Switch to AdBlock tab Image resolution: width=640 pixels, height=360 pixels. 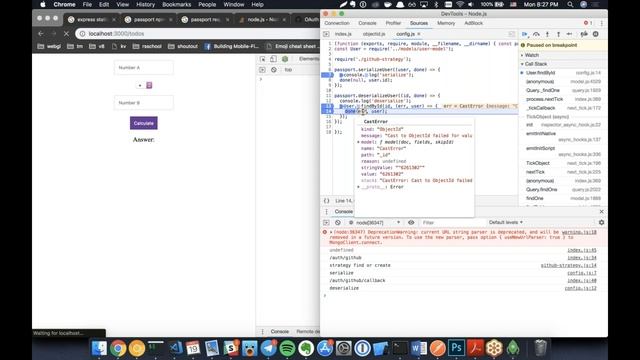[x=473, y=23]
